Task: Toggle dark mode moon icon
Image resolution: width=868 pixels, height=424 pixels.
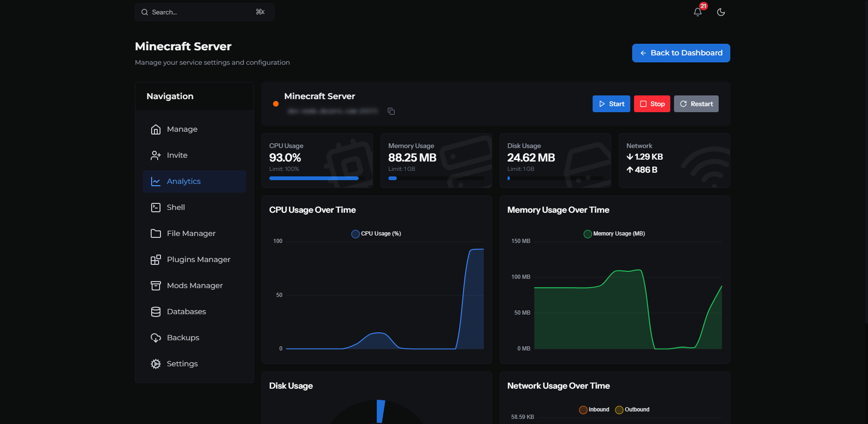Action: (x=721, y=12)
